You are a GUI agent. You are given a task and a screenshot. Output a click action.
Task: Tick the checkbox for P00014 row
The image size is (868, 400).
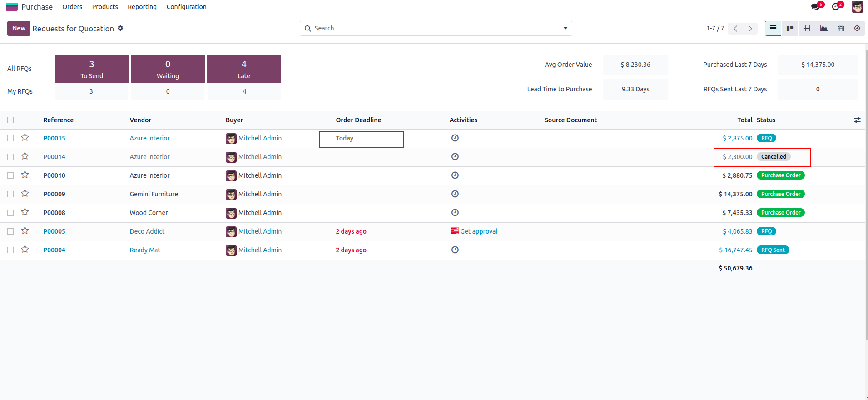click(10, 157)
